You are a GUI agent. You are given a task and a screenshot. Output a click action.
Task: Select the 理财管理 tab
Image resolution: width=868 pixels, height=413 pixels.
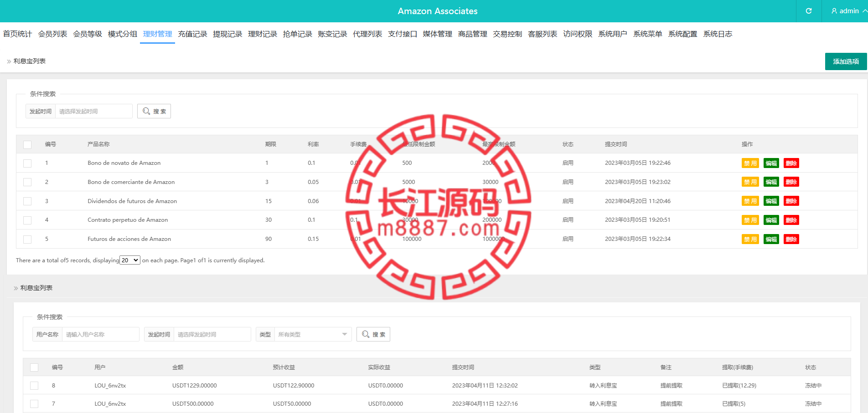click(157, 34)
